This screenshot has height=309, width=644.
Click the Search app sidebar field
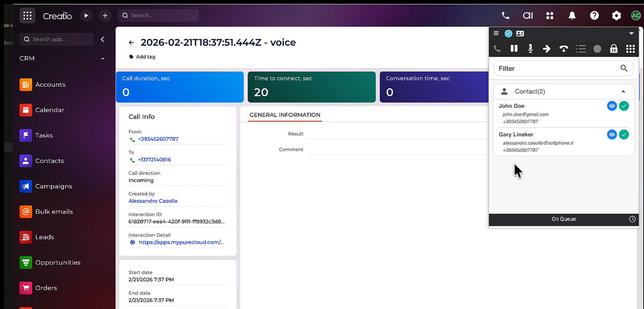pos(56,39)
